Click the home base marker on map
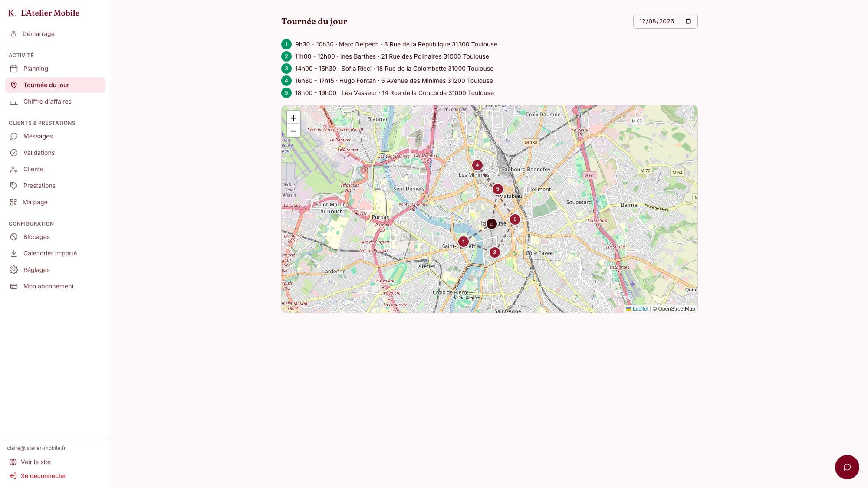The width and height of the screenshot is (868, 488). pos(492,224)
